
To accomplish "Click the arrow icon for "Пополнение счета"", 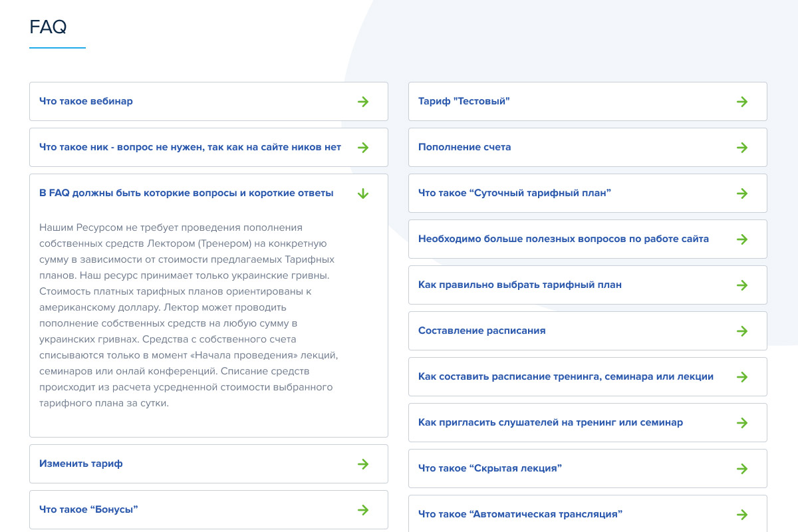I will (x=741, y=148).
